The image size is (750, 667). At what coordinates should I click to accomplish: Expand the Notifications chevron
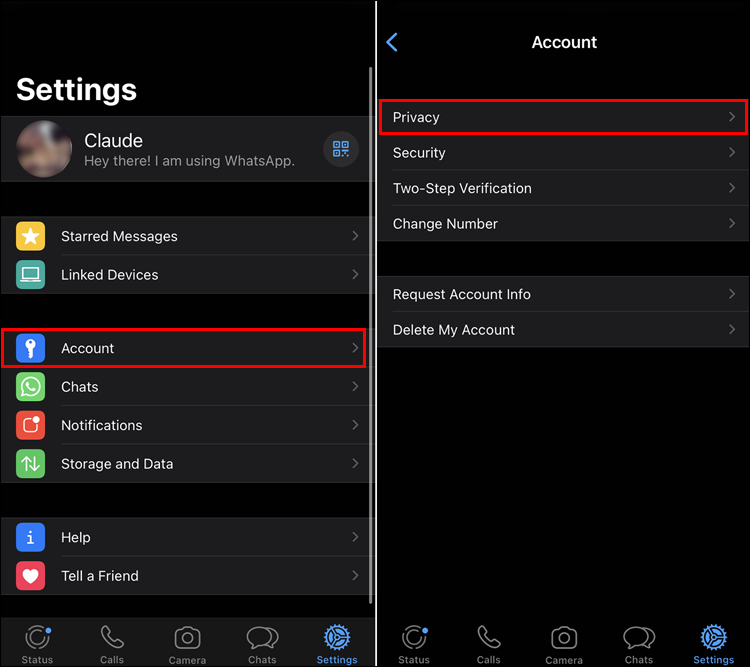tap(355, 425)
